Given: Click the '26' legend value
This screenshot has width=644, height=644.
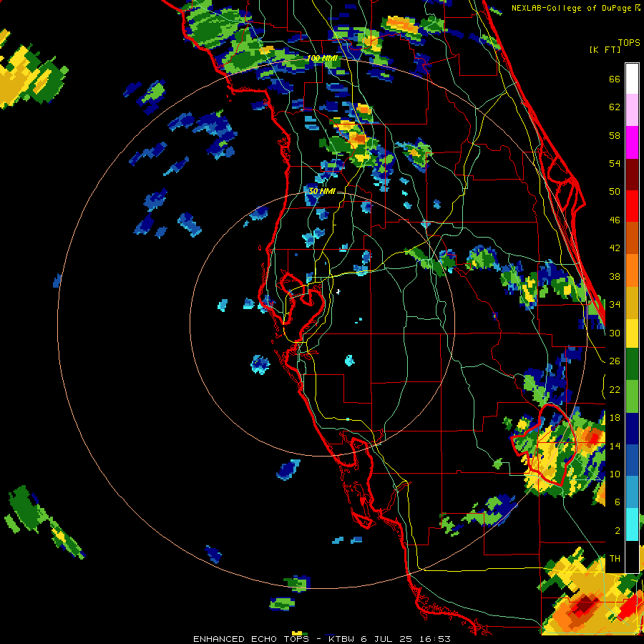Looking at the screenshot, I should tap(615, 361).
